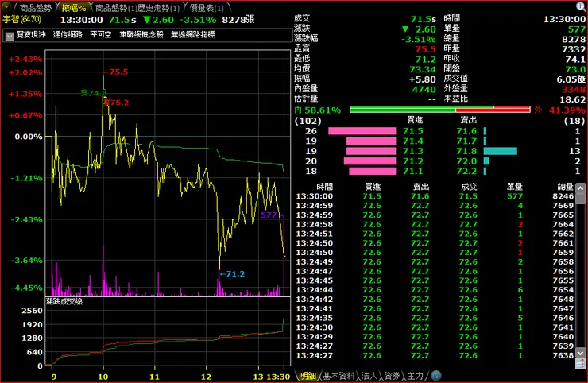Click the plus icon in the top-right corner
Screen dimensions: 588x383
pyautogui.click(x=580, y=6)
